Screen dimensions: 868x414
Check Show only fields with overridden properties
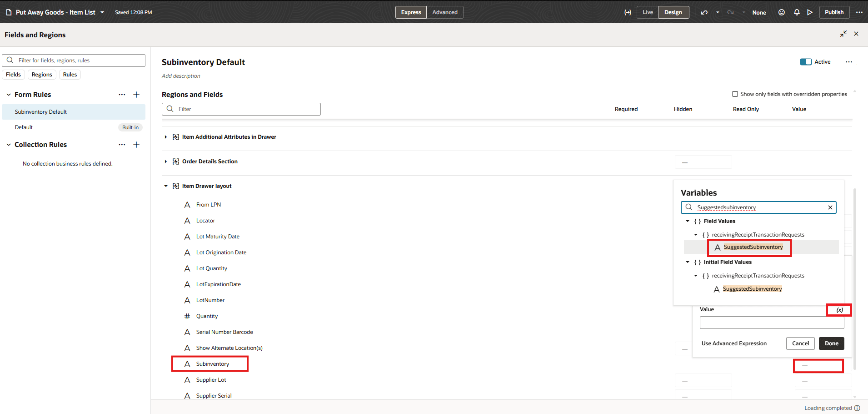[735, 94]
